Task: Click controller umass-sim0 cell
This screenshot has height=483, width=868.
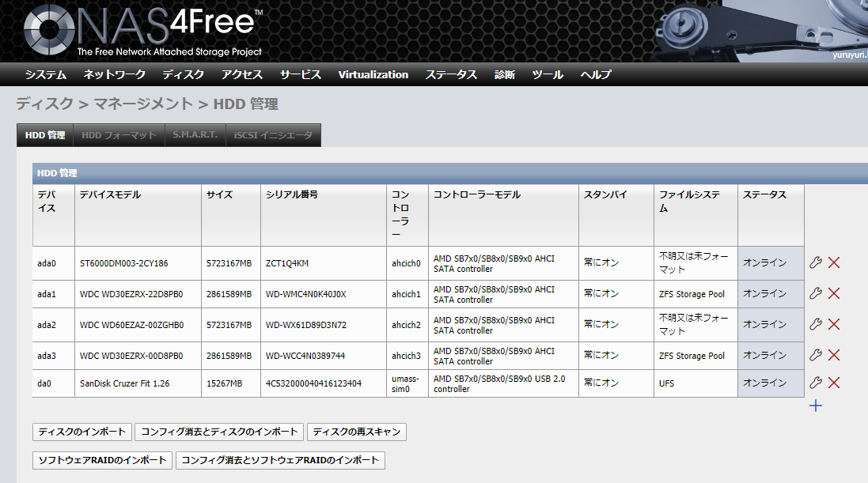Action: point(407,383)
